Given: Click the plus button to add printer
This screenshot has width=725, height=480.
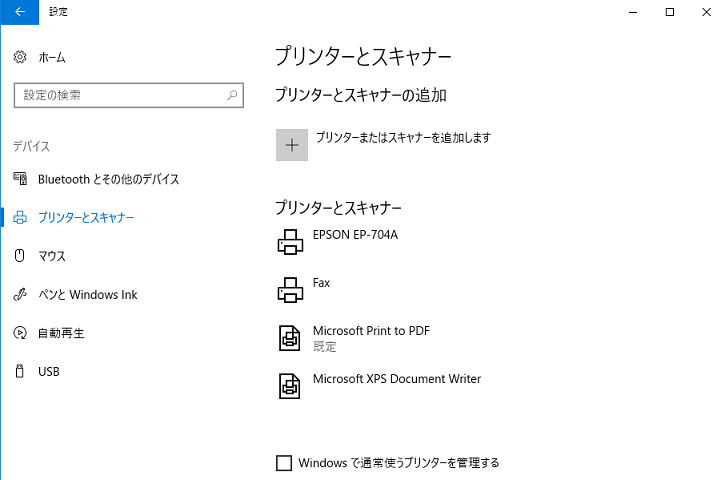Looking at the screenshot, I should [x=292, y=145].
